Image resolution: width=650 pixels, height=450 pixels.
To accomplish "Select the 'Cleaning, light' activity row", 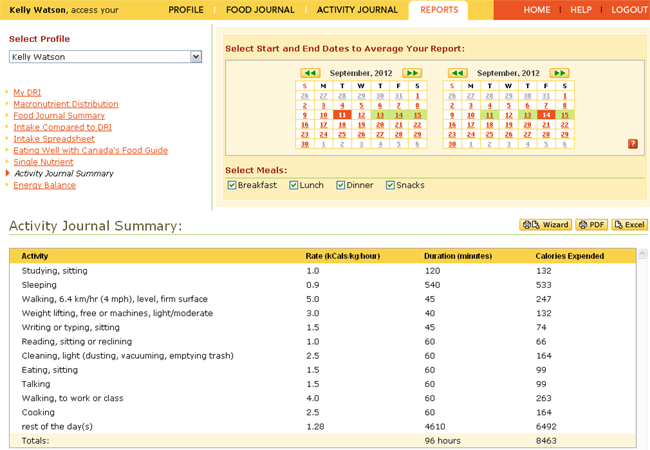I will click(x=323, y=356).
